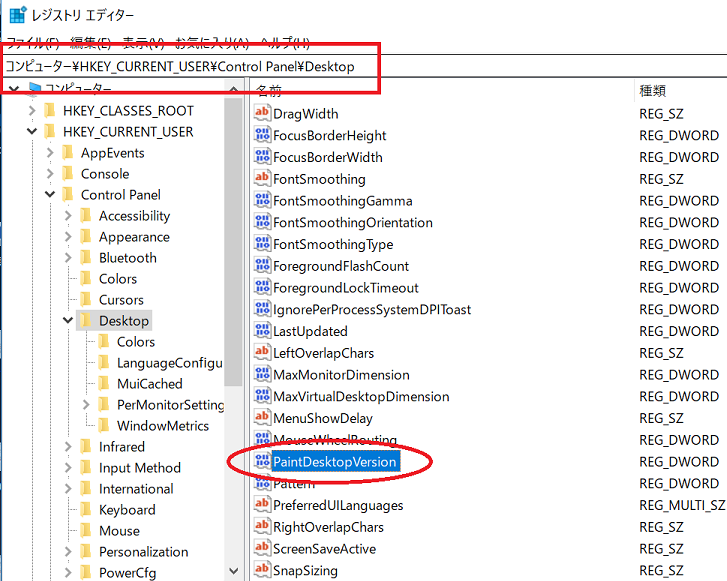Click the DragWidth string value icon
This screenshot has width=727, height=581.
(262, 113)
